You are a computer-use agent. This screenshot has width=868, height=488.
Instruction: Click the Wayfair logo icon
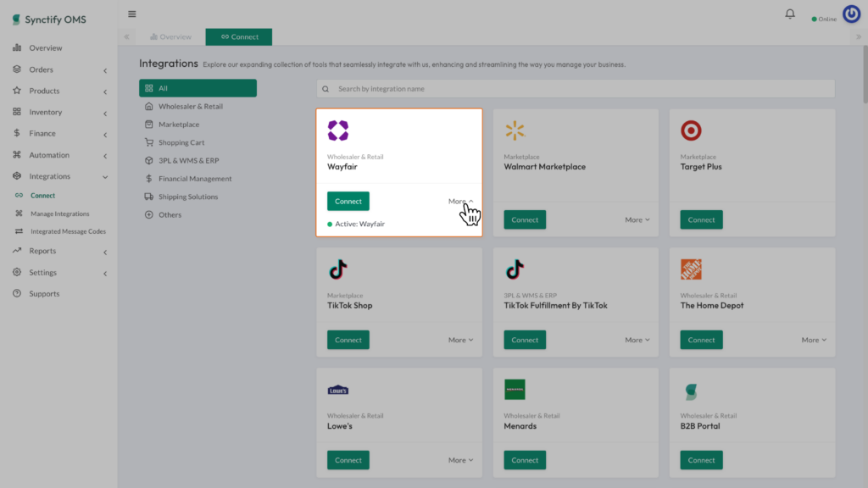pyautogui.click(x=337, y=130)
